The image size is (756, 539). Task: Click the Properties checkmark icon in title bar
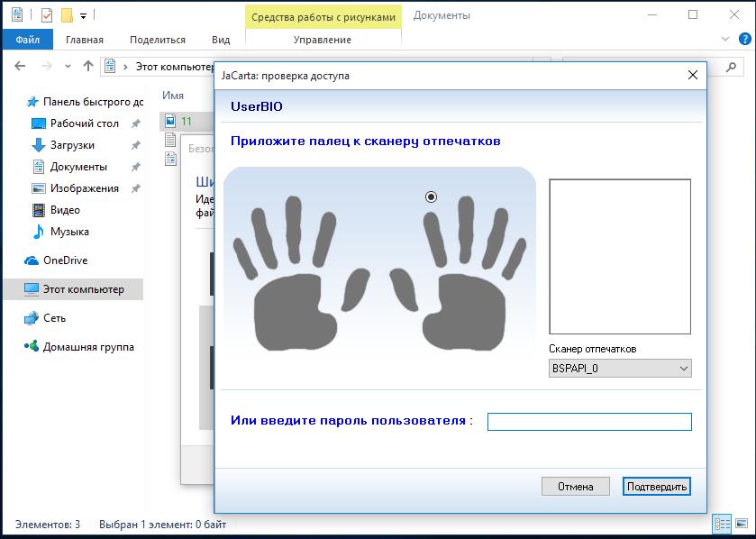click(47, 15)
